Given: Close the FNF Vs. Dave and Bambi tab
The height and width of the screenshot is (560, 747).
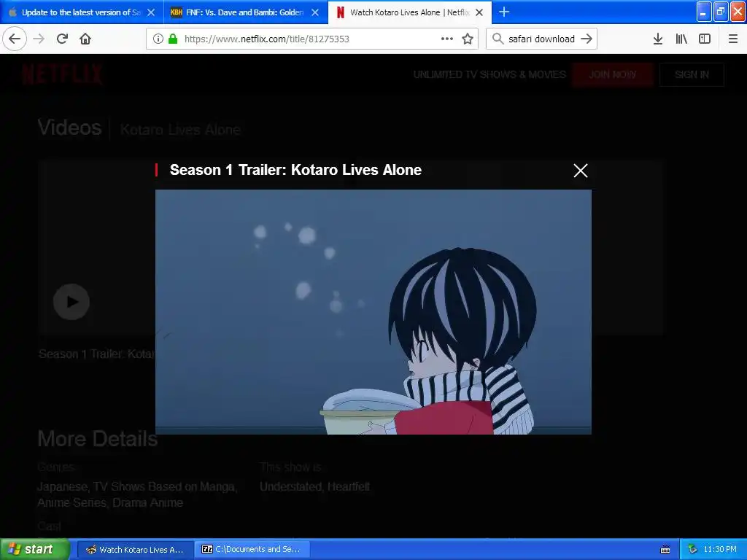Looking at the screenshot, I should [x=315, y=12].
